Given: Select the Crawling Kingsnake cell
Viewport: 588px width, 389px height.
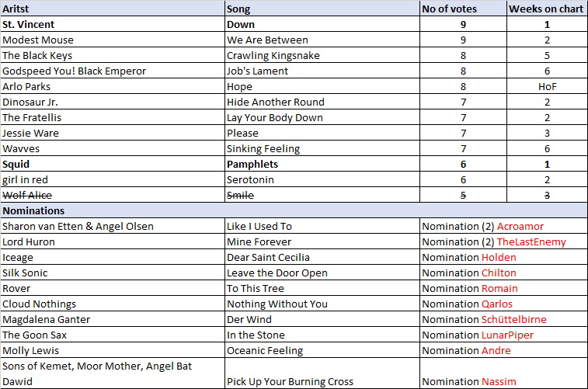Looking at the screenshot, I should (322, 55).
